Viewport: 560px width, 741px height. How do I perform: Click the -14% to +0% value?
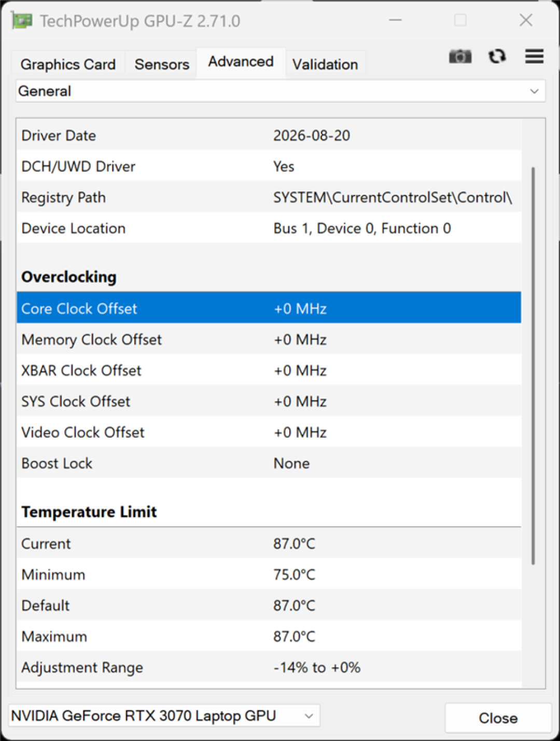click(x=317, y=668)
